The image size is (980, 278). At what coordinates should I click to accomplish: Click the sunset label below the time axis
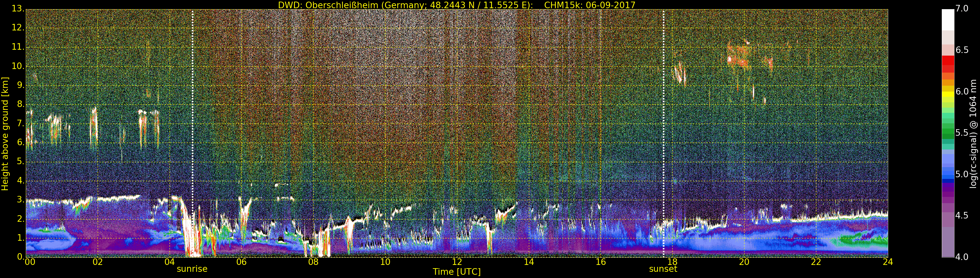tap(663, 269)
